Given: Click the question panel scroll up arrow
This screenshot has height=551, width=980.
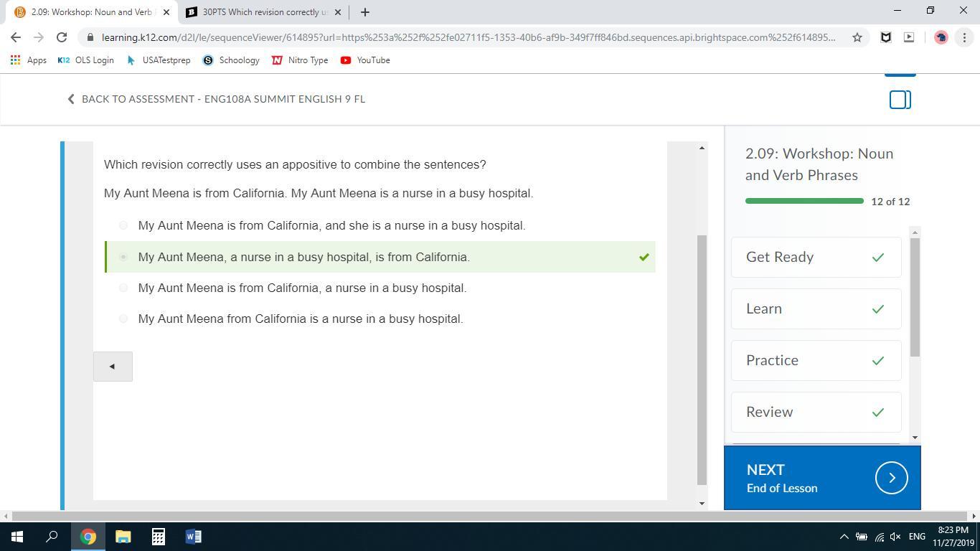Looking at the screenshot, I should click(x=702, y=148).
